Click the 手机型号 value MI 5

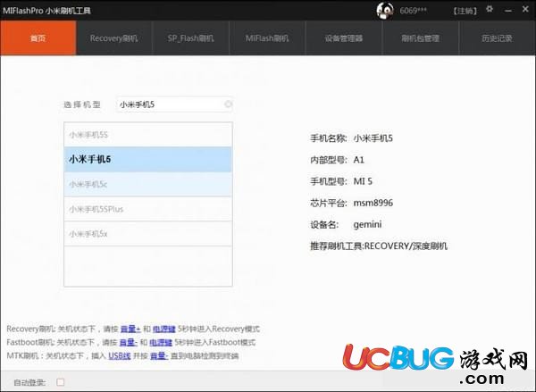click(363, 181)
